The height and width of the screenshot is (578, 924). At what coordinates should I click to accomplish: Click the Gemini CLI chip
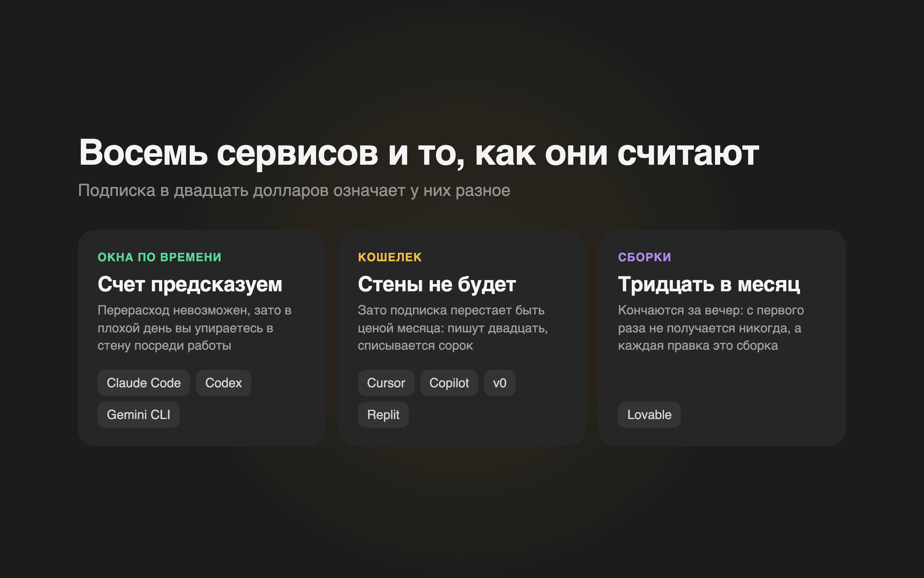[x=139, y=414]
